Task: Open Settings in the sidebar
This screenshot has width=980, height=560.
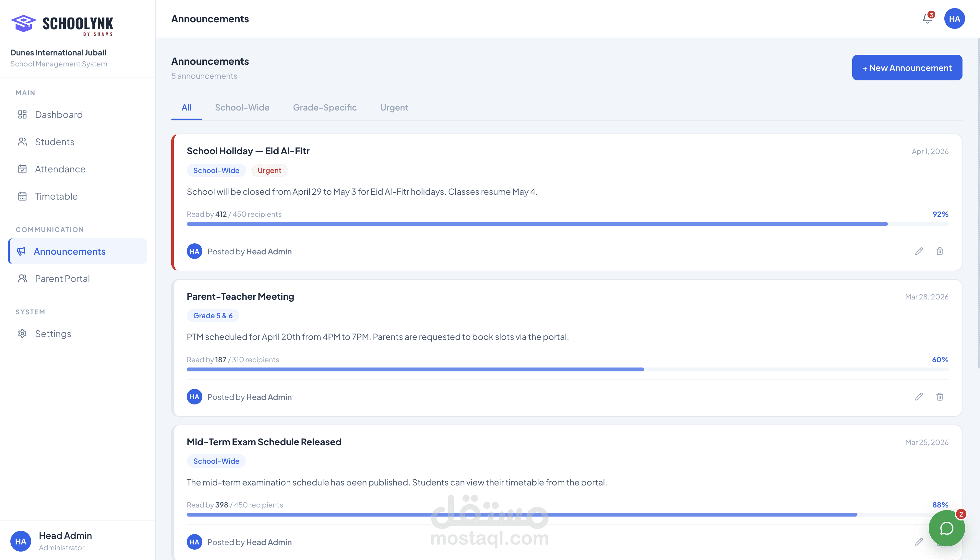Action: click(53, 333)
